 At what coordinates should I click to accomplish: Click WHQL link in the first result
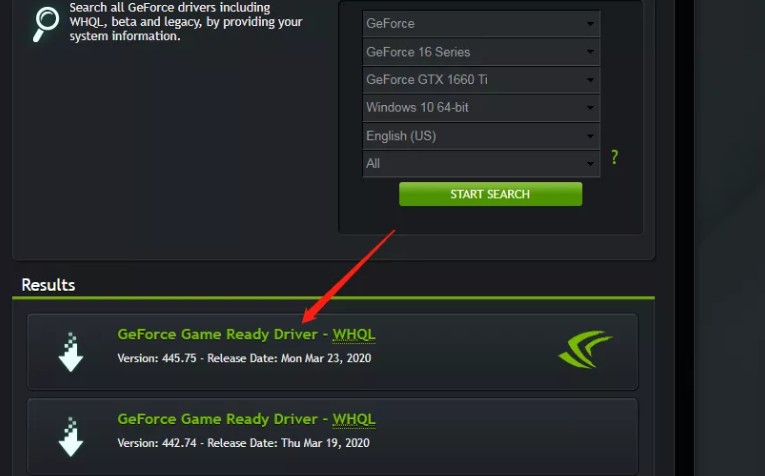pos(354,335)
